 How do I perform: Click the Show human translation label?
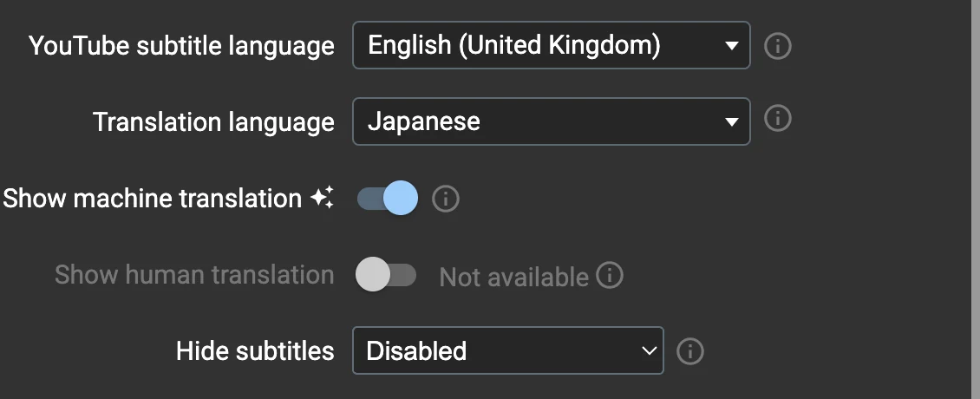tap(194, 275)
